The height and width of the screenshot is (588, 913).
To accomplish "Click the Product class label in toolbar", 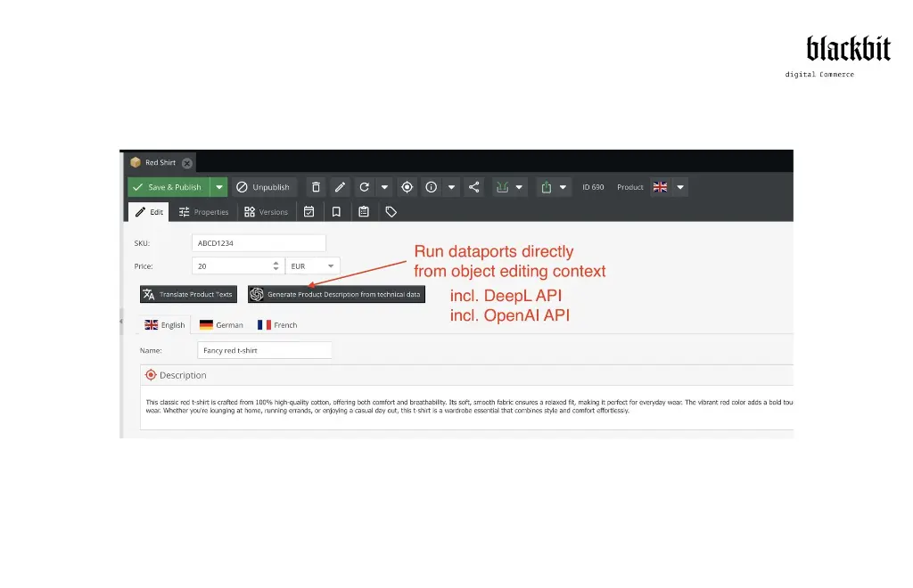I will coord(630,187).
